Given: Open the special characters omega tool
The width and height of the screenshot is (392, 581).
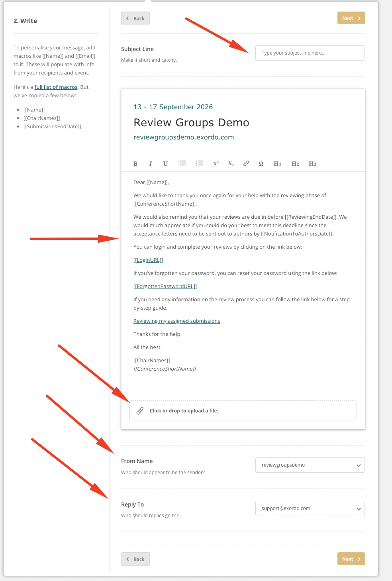Looking at the screenshot, I should coord(261,164).
